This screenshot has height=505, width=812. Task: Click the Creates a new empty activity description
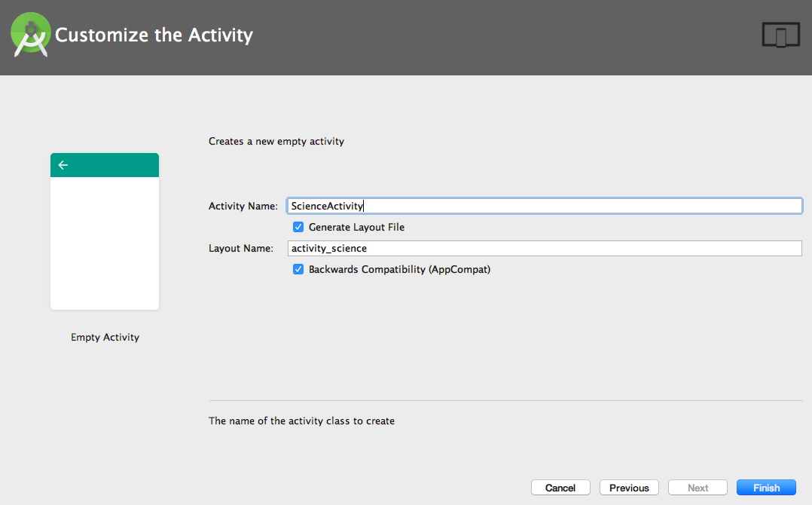(276, 142)
